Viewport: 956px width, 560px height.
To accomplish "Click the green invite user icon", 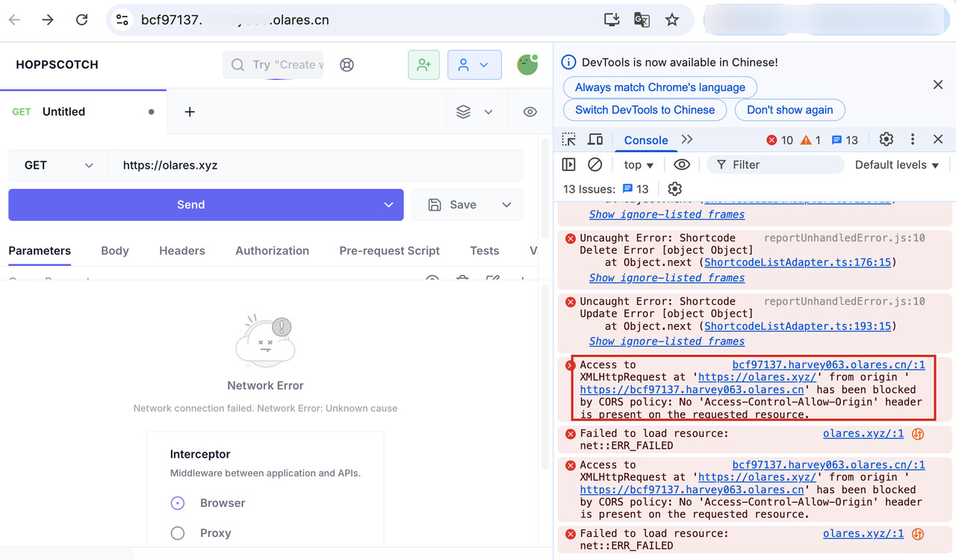I will click(x=424, y=65).
